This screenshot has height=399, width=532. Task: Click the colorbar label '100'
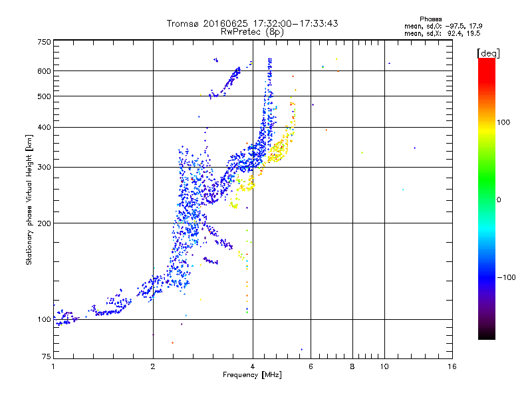[x=503, y=122]
